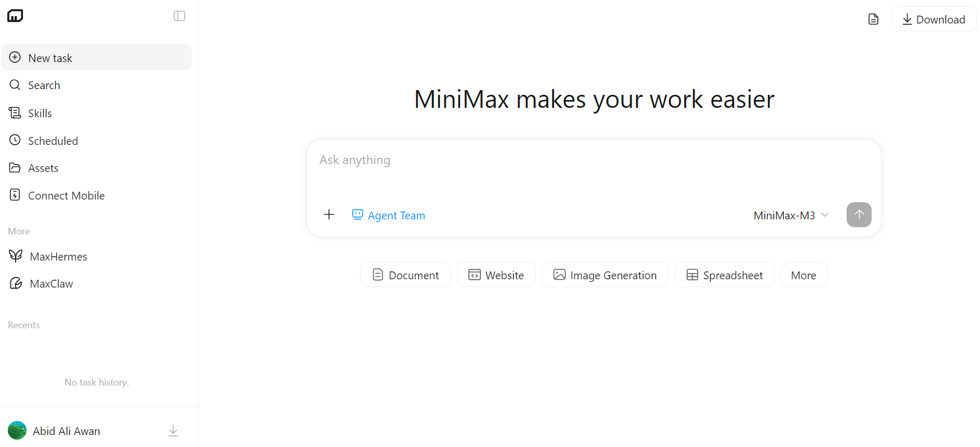Screen dimensions: 980x447
Task: Click the chevron next to MiniMax-M3
Action: tap(825, 215)
